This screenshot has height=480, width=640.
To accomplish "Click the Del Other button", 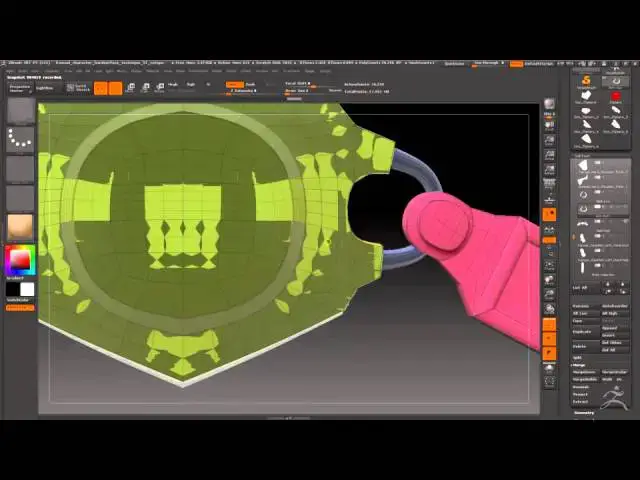I will pos(615,343).
